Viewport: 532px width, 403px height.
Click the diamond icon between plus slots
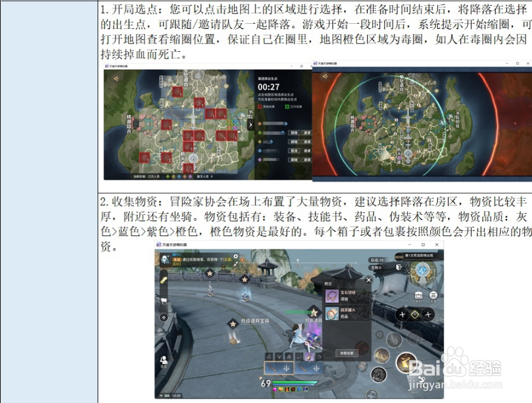coord(415,314)
